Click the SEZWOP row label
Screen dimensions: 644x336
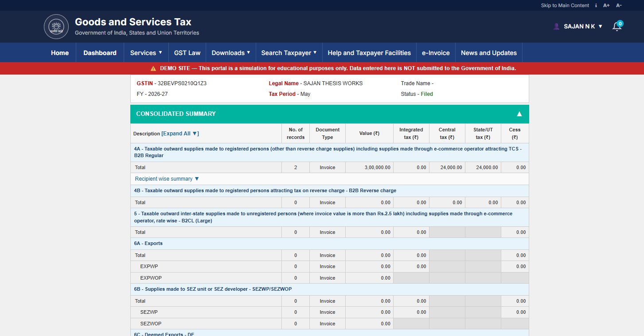click(151, 324)
